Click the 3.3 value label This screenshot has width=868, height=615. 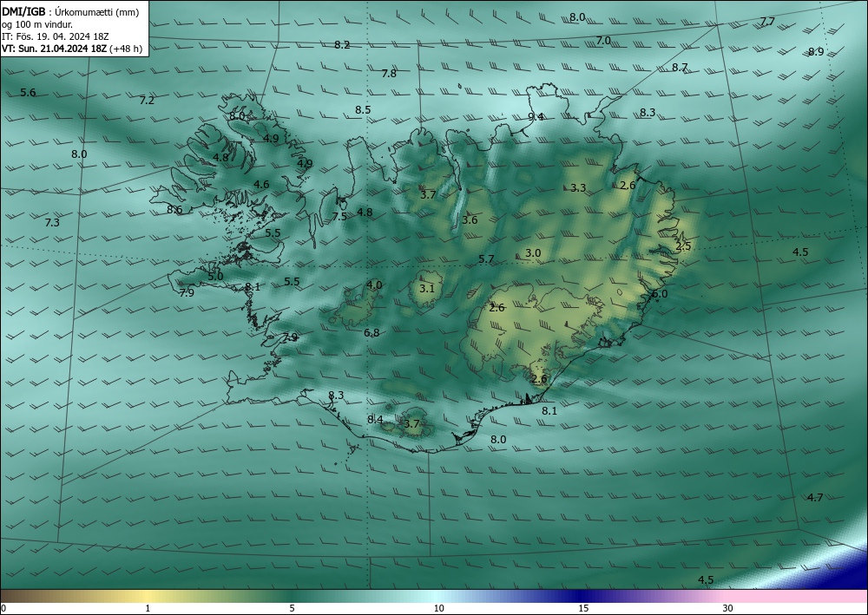(x=578, y=187)
